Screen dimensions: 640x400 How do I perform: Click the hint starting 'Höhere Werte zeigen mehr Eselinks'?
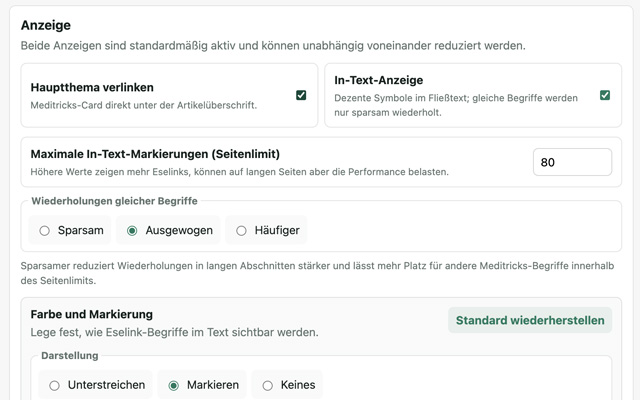click(x=240, y=172)
